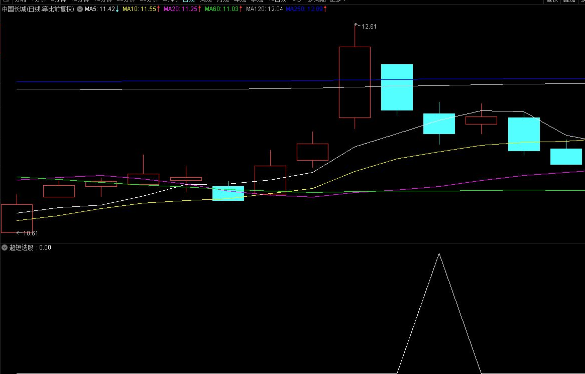Screen dimensions: 585x374
Task: Select the gray MA120 label
Action: 264,9
